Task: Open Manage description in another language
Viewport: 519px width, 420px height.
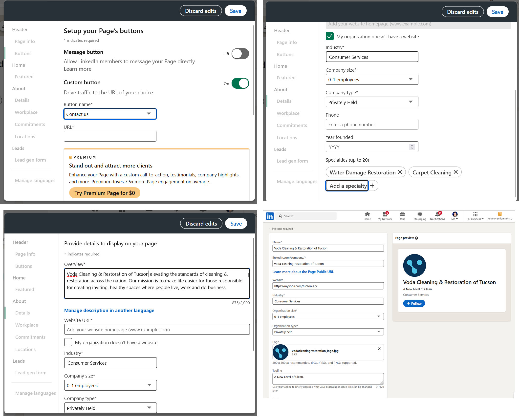Action: click(x=109, y=310)
